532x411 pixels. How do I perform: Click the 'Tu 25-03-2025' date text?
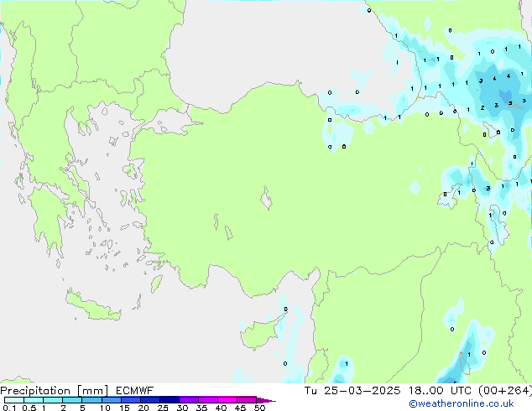click(x=352, y=391)
